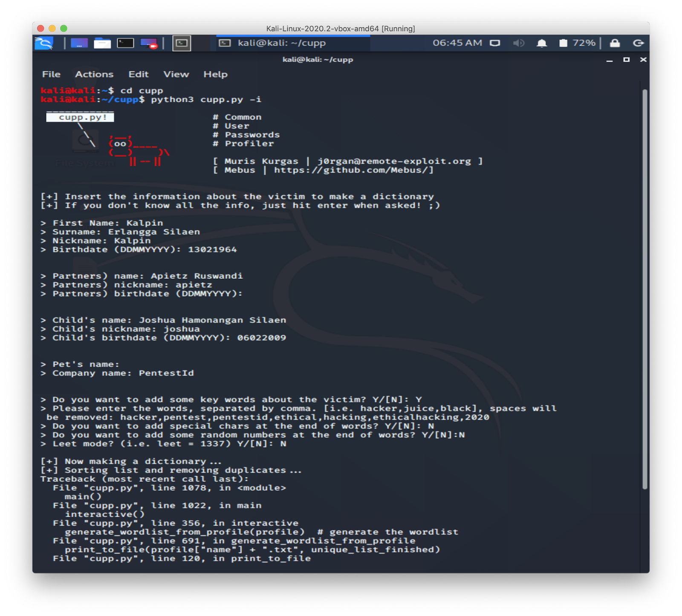
Task: Click 'line 1078, in <module>' traceback line
Action: (169, 488)
